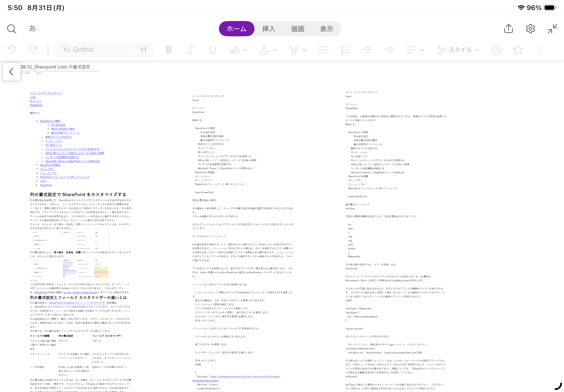Screen dimensions: 564x392
Task: Select the font size 11 field
Action: [143, 50]
